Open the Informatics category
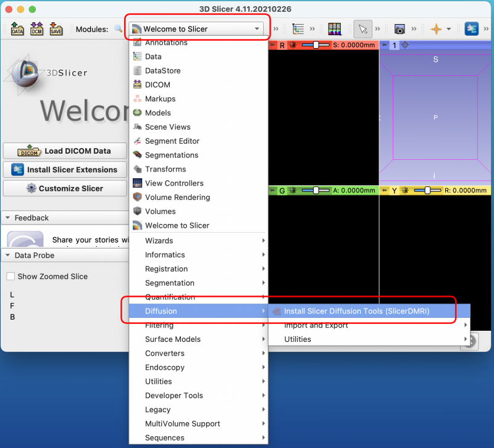The image size is (494, 448). (x=198, y=255)
